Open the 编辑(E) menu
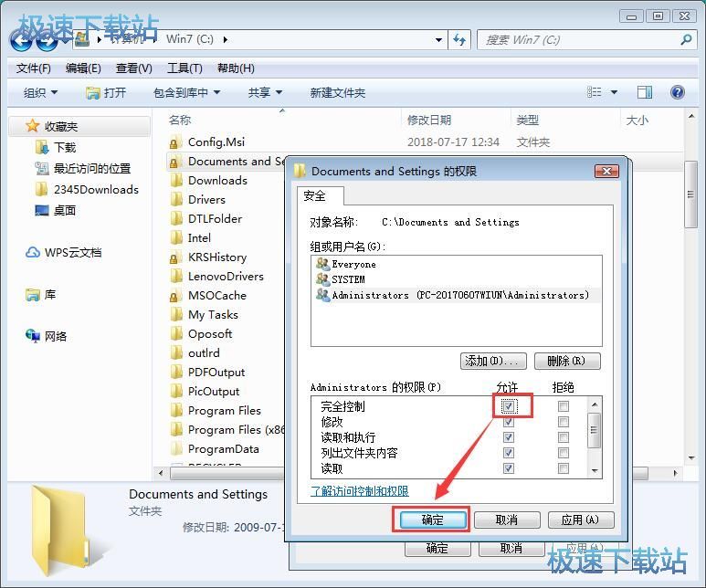 [x=83, y=68]
